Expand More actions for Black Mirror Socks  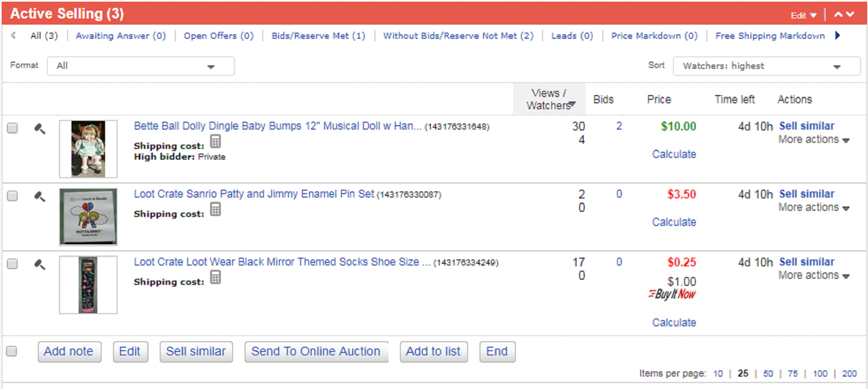pos(814,276)
